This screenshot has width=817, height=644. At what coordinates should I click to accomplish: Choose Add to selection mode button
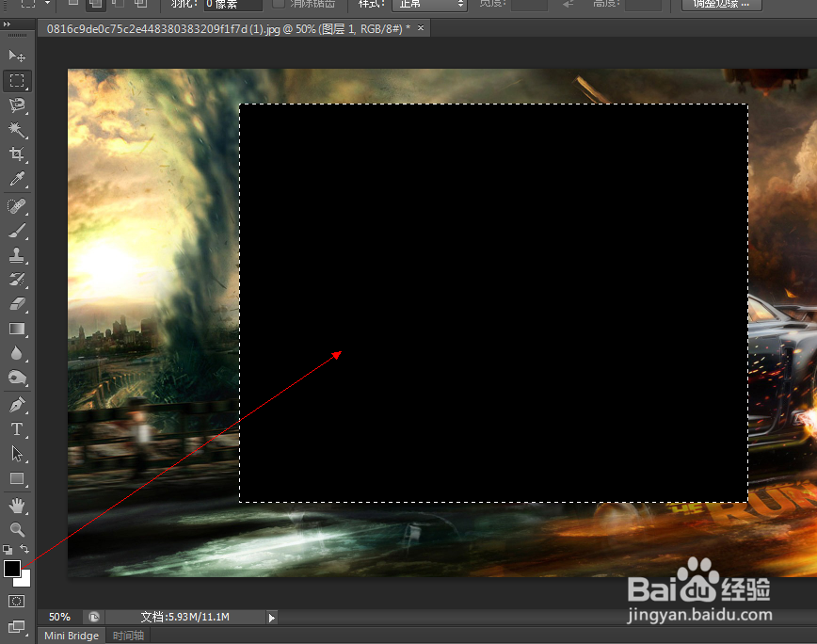pyautogui.click(x=95, y=4)
